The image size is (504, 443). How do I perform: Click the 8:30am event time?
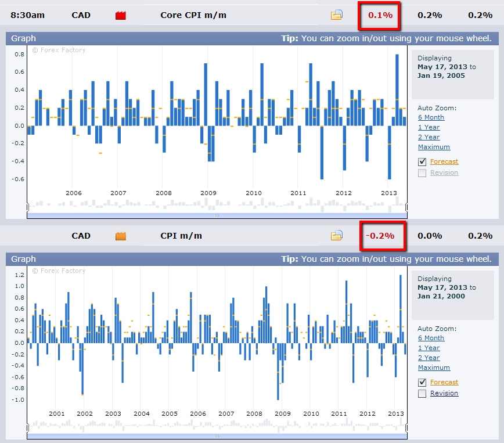pyautogui.click(x=27, y=15)
